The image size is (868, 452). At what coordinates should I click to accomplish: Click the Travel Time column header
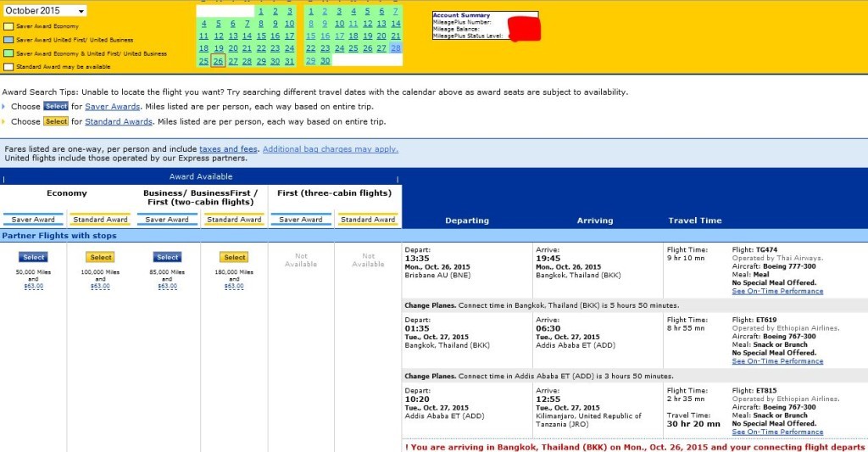coord(695,220)
